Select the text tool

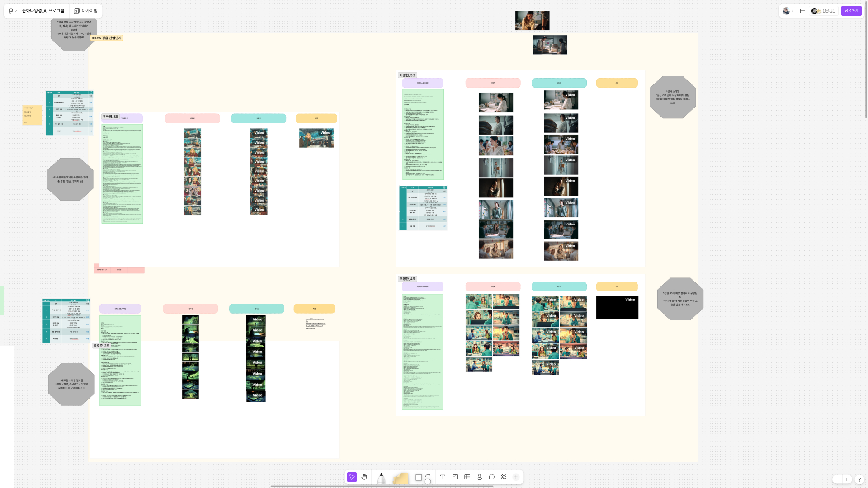(443, 477)
